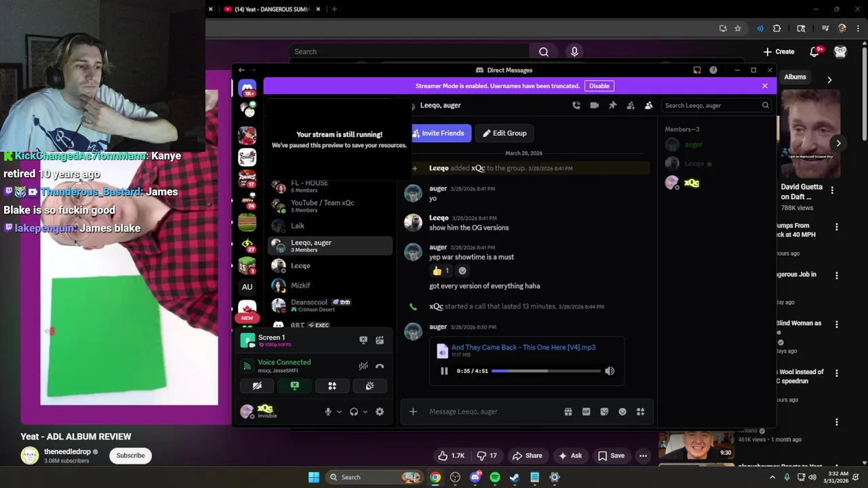
Task: Toggle screen share button in voice panel
Action: (294, 386)
